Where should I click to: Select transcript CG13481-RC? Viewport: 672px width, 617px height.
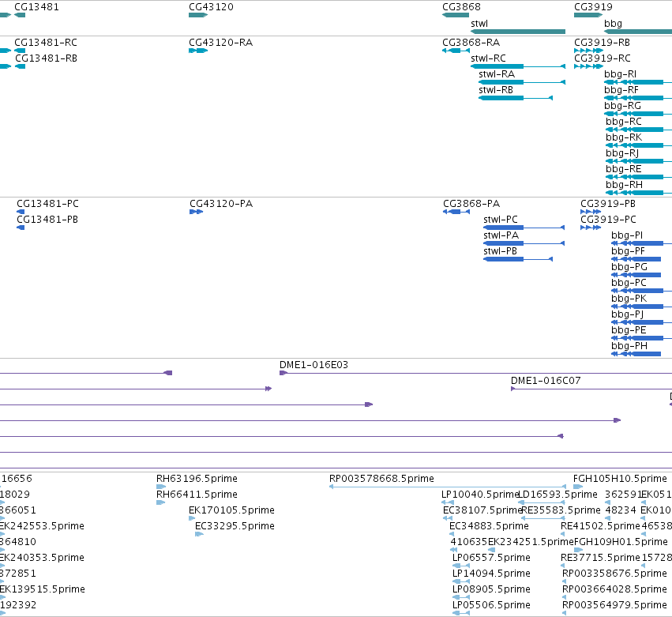pyautogui.click(x=20, y=51)
